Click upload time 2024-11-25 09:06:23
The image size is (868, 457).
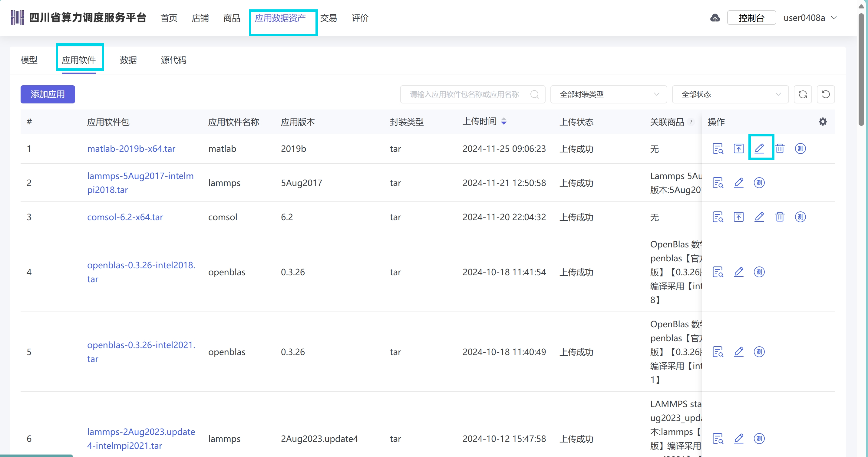(x=504, y=149)
